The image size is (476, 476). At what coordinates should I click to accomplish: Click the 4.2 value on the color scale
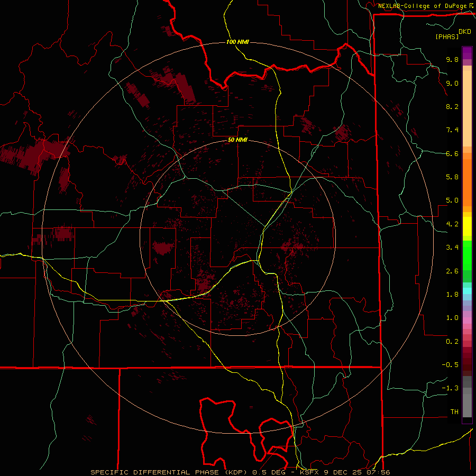[x=452, y=224]
